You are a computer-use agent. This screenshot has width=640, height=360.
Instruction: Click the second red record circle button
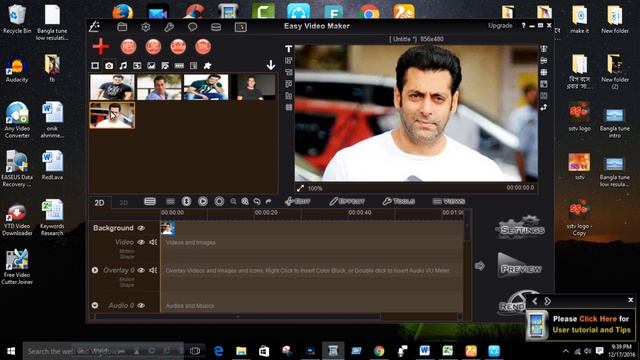[x=153, y=47]
